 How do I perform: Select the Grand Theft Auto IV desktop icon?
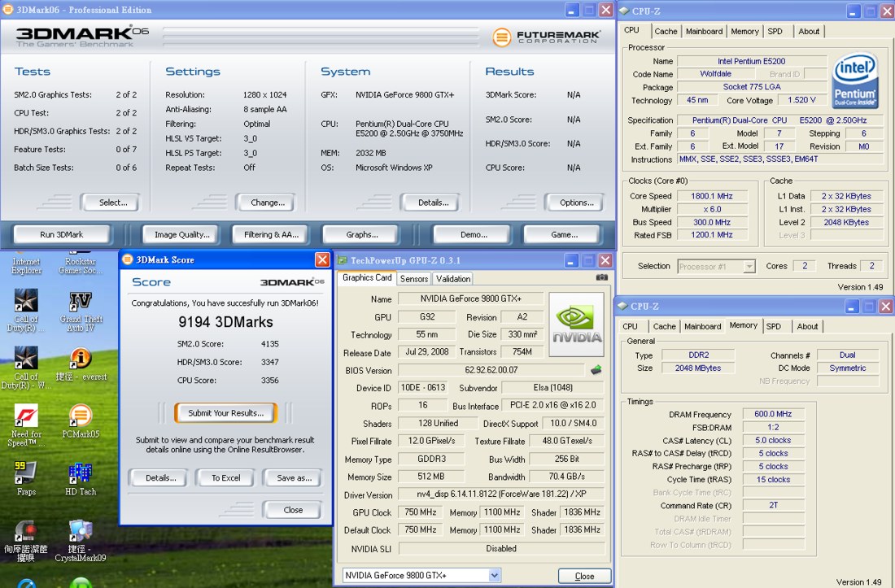81,311
